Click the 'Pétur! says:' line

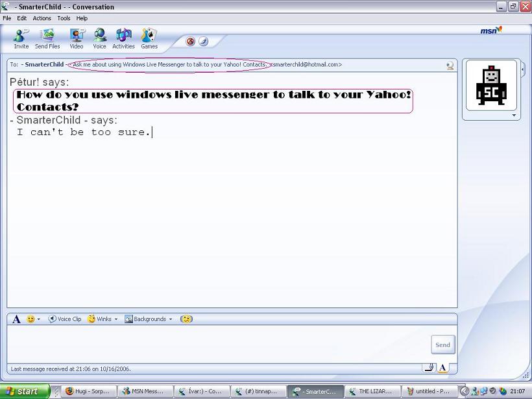(40, 82)
